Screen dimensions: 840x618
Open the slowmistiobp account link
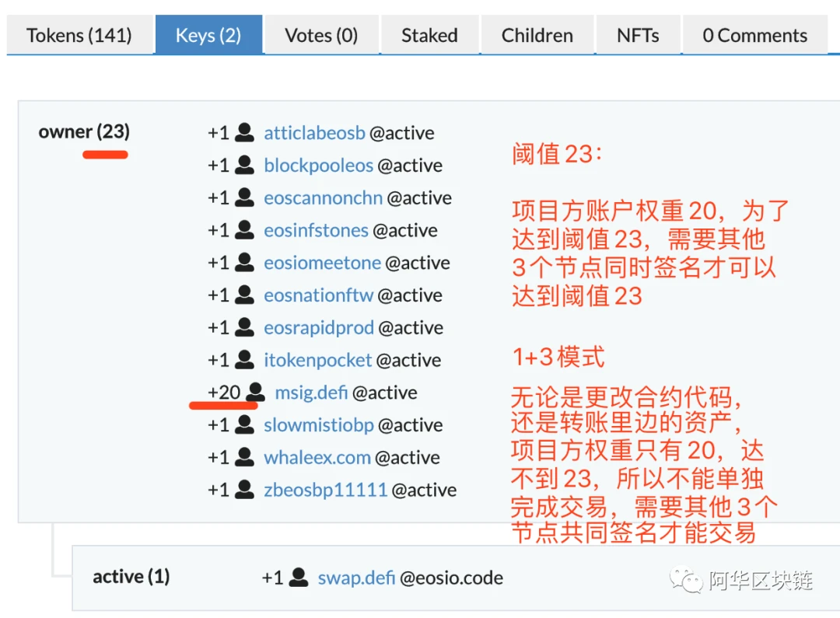click(319, 424)
